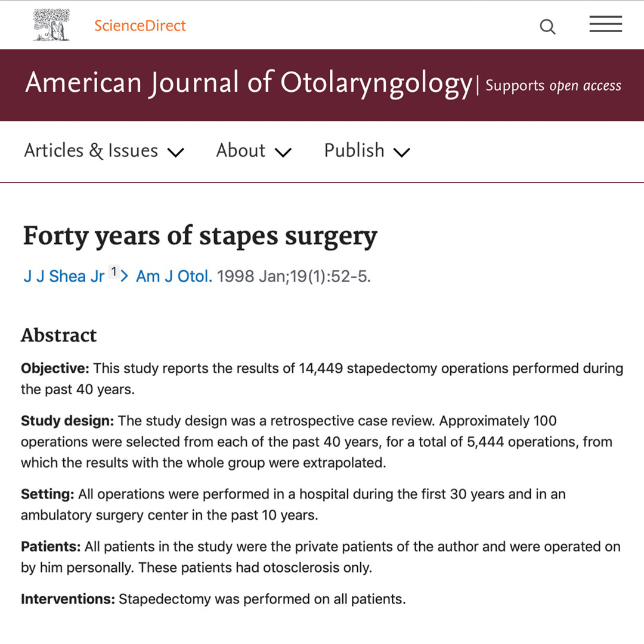
Task: Click the Elsevier tree logo
Action: [x=51, y=25]
